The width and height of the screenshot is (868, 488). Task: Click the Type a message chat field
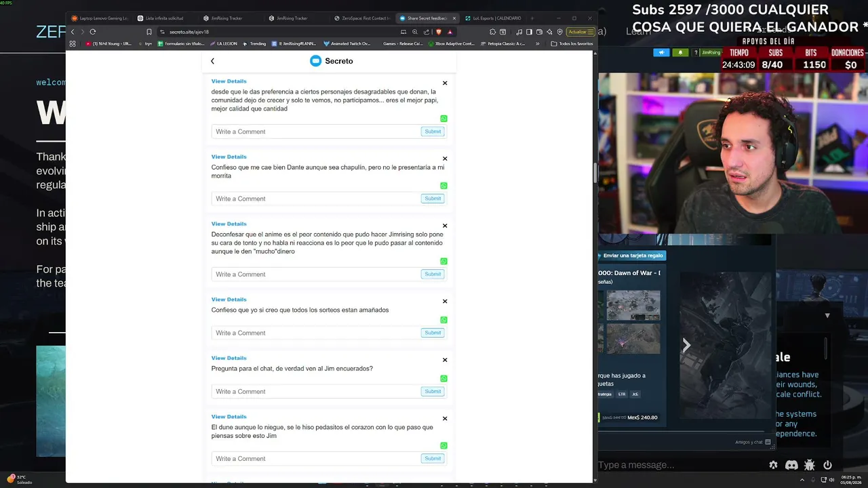(679, 465)
